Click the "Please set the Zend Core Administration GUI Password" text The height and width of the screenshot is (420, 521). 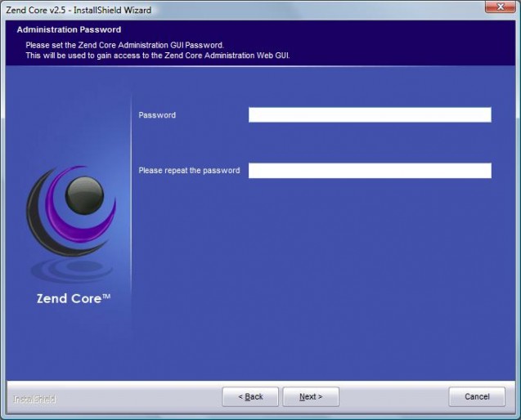[124, 45]
